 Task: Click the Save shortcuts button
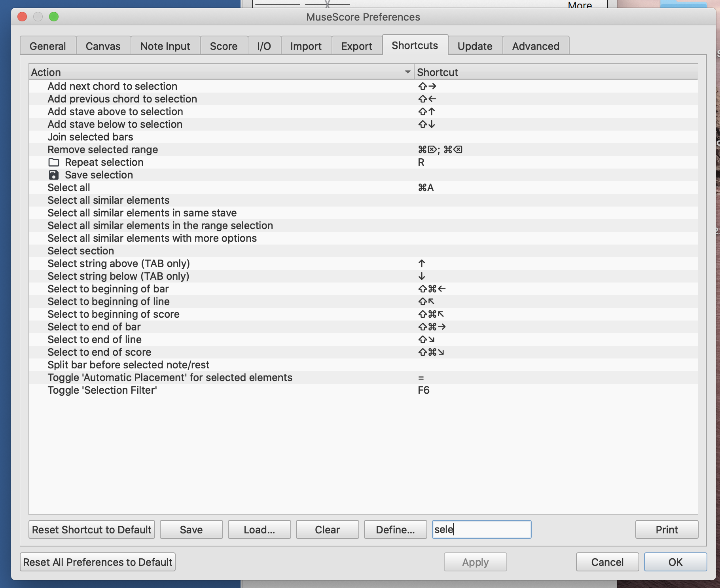pos(191,529)
